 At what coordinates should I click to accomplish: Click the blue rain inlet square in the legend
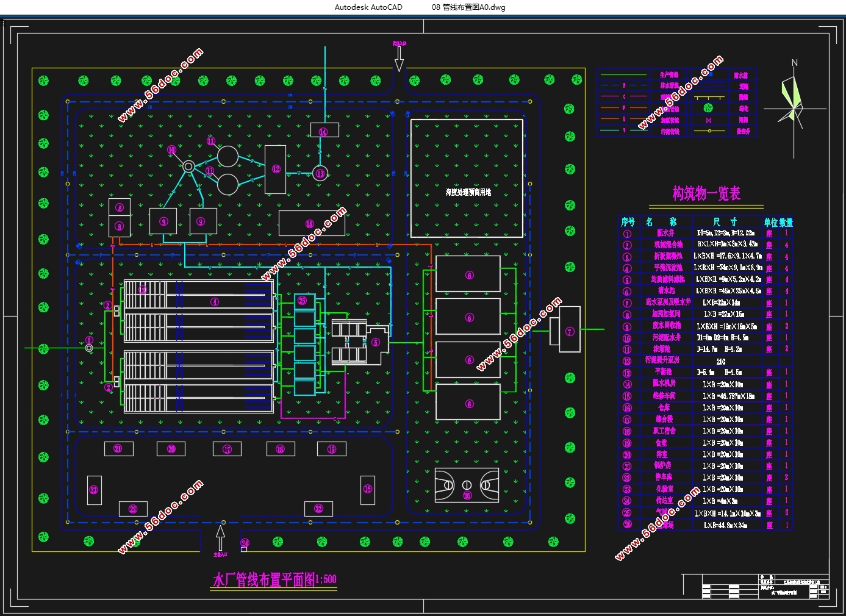tap(709, 74)
